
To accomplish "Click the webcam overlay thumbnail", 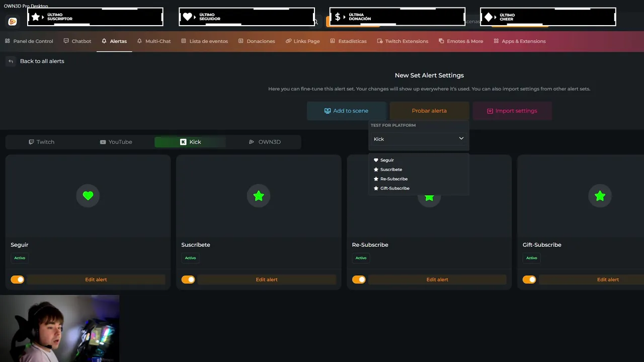I will tap(60, 328).
